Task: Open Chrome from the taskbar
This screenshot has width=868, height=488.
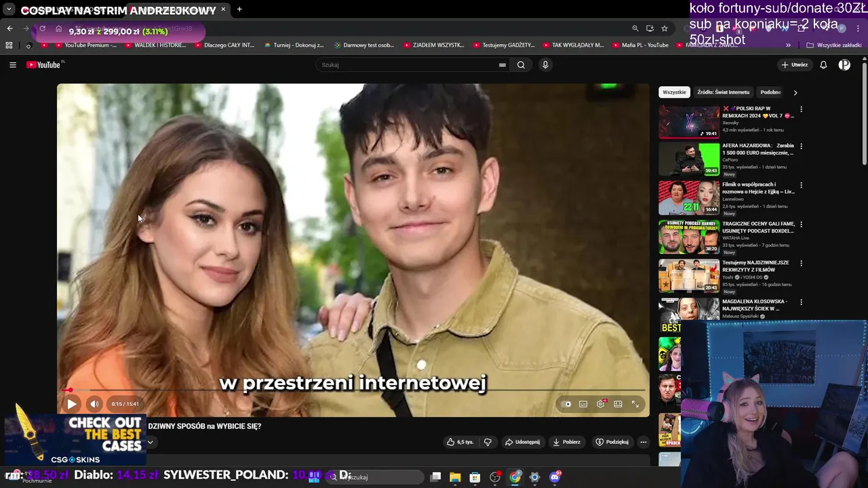Action: coord(515,477)
